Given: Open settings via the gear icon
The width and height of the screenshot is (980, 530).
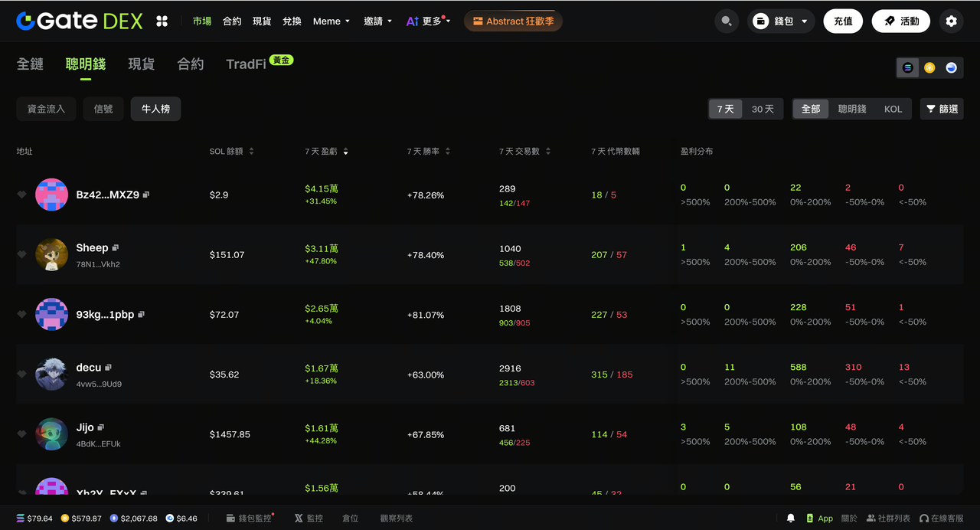Looking at the screenshot, I should (951, 21).
